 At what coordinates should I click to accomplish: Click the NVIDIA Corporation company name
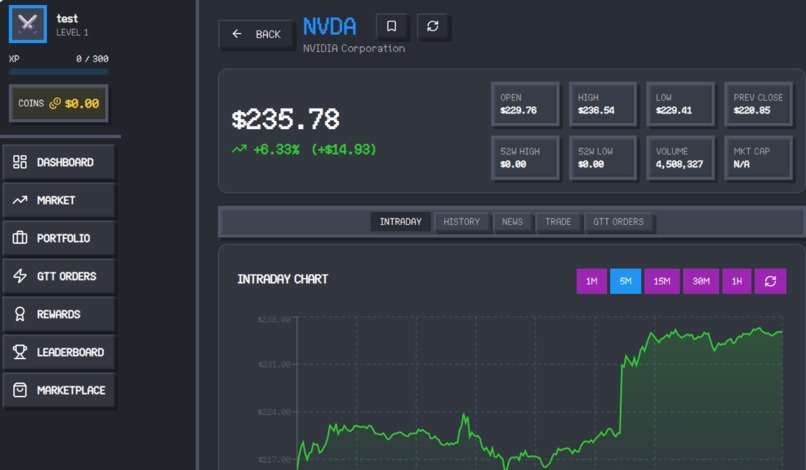(354, 48)
